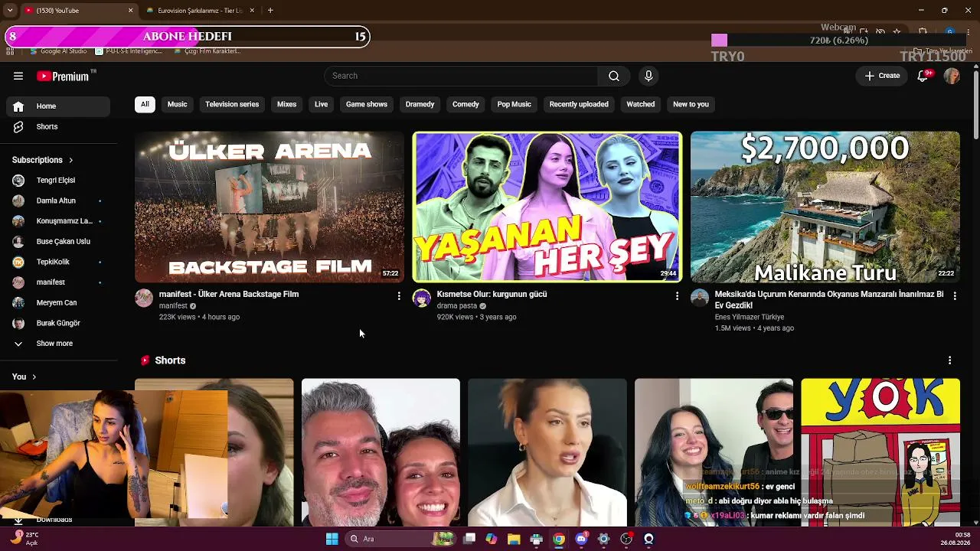Open the Home sidebar entry
Screen dimensions: 980x551
tap(58, 106)
